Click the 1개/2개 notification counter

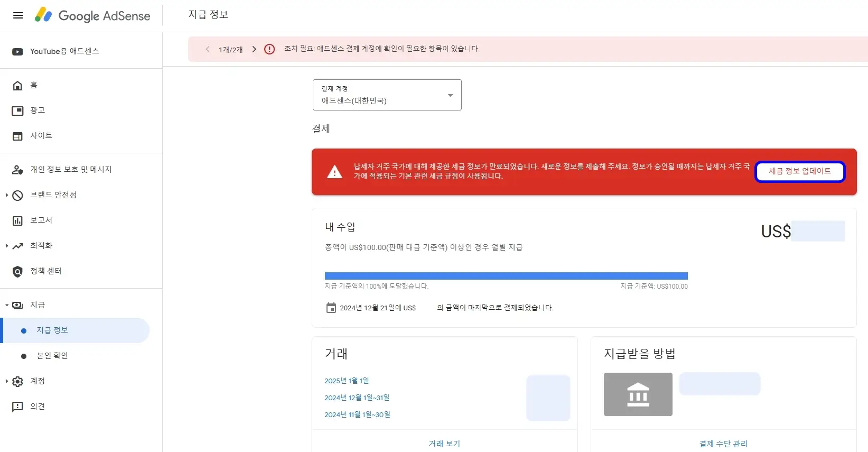point(231,50)
